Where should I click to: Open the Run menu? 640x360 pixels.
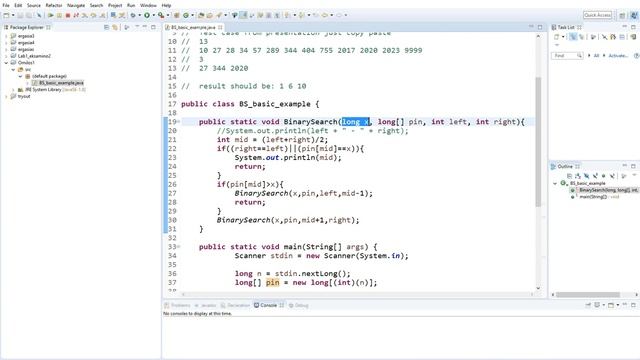click(x=131, y=5)
